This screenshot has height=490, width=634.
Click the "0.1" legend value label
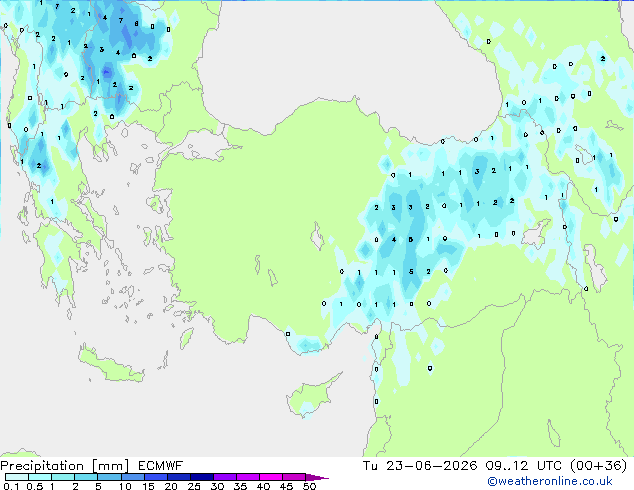pos(11,486)
